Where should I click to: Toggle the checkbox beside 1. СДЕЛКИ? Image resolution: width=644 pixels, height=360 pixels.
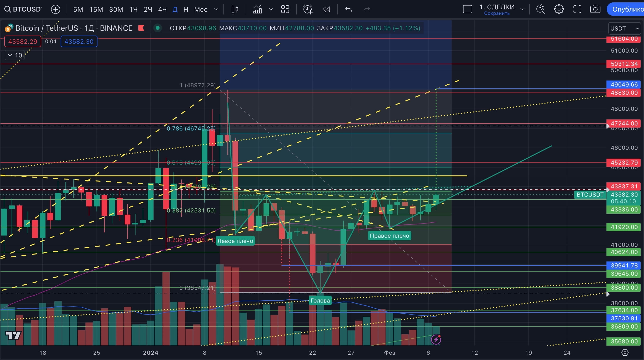click(x=468, y=9)
